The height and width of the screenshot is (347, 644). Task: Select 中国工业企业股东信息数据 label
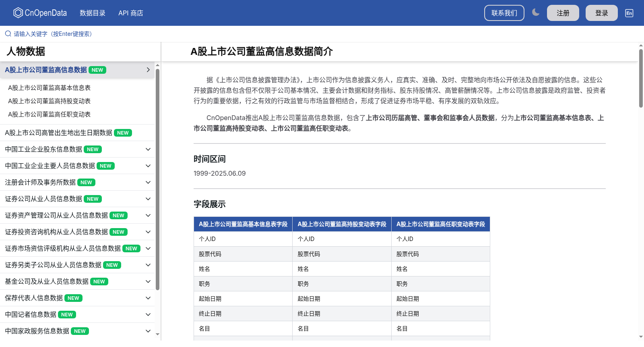pyautogui.click(x=43, y=149)
